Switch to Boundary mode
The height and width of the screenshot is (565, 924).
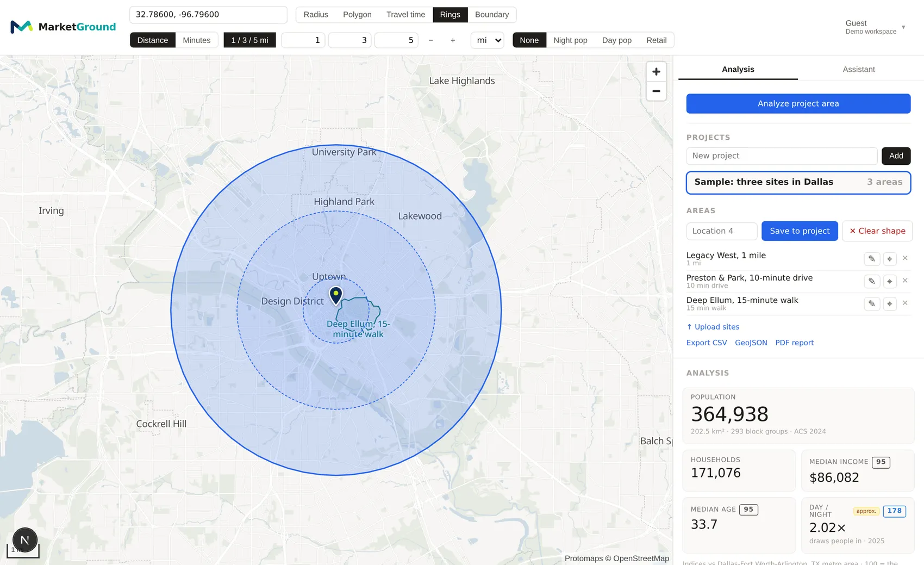[x=492, y=15]
